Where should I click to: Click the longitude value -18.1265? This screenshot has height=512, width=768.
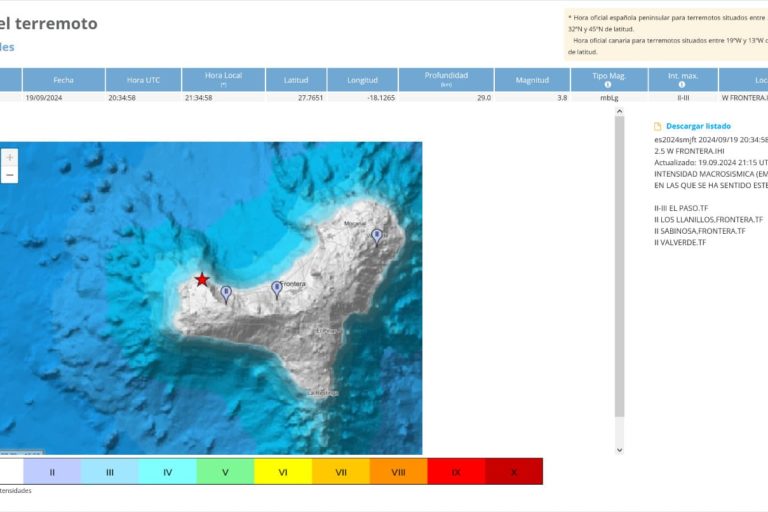(381, 98)
